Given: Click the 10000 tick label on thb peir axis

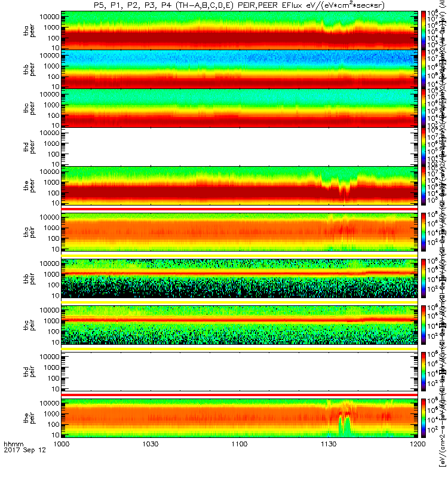Looking at the screenshot, I should pyautogui.click(x=50, y=263).
